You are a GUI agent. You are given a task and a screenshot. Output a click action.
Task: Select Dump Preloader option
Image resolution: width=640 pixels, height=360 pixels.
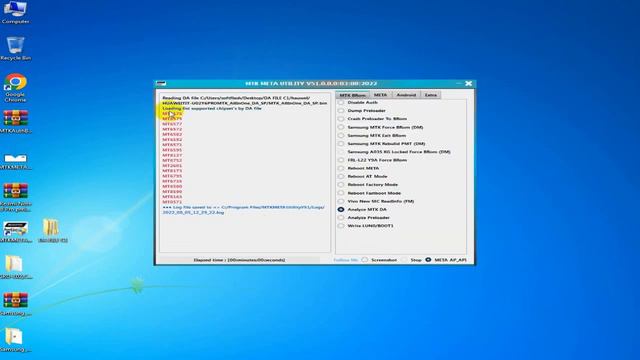point(341,111)
